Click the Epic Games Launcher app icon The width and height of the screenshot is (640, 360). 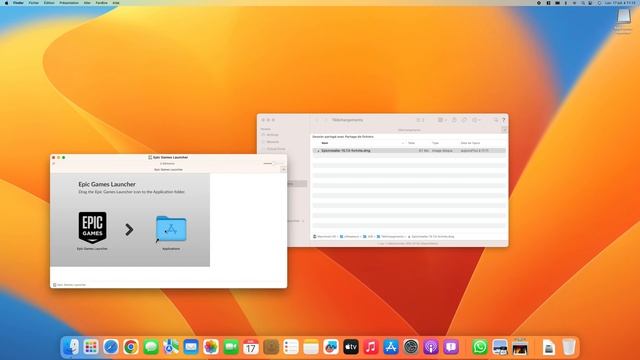coord(93,227)
